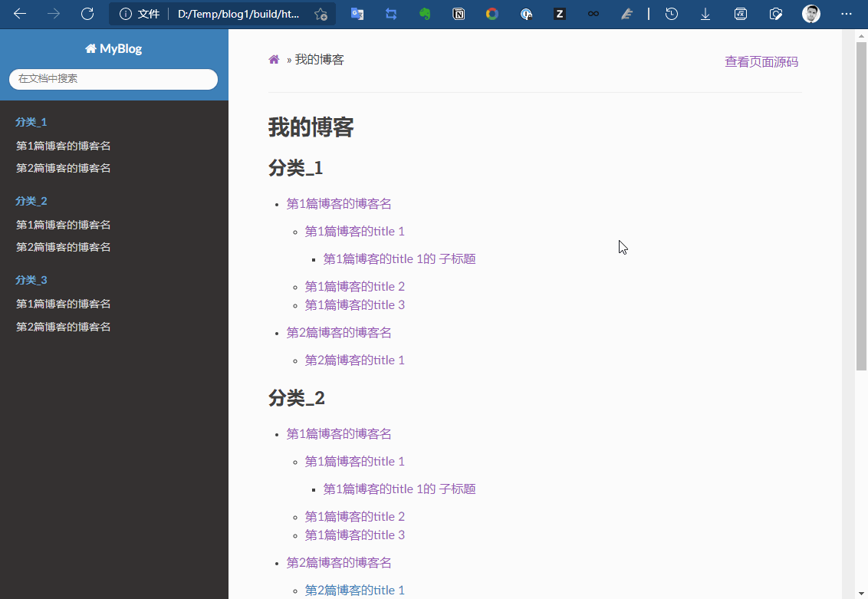The image size is (868, 599).
Task: Click the address bar showing D:/Temp/blog1/build/ht...
Action: tap(238, 14)
